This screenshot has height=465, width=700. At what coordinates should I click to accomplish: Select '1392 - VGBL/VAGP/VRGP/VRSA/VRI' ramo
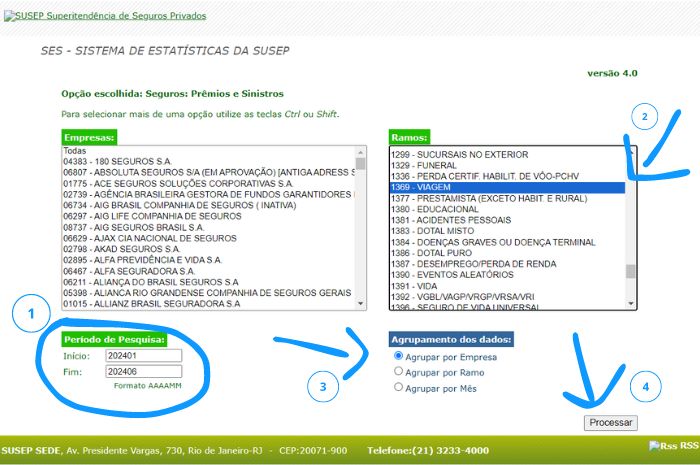[x=508, y=297]
